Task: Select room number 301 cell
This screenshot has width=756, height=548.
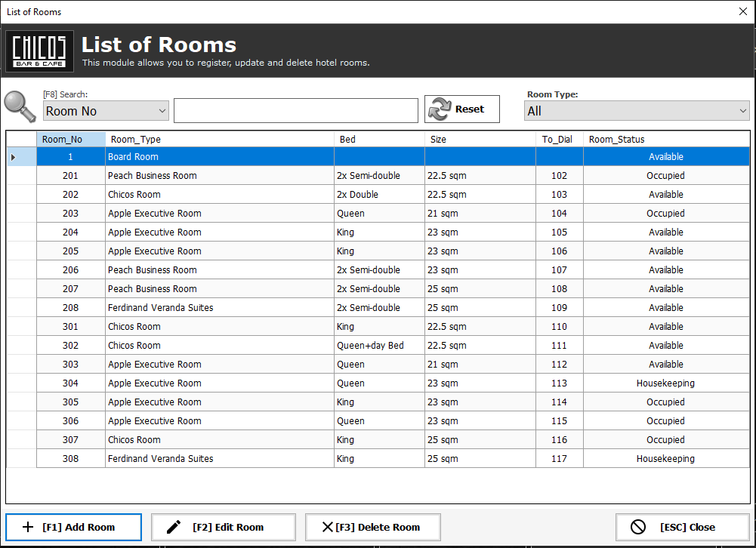Action: [71, 326]
